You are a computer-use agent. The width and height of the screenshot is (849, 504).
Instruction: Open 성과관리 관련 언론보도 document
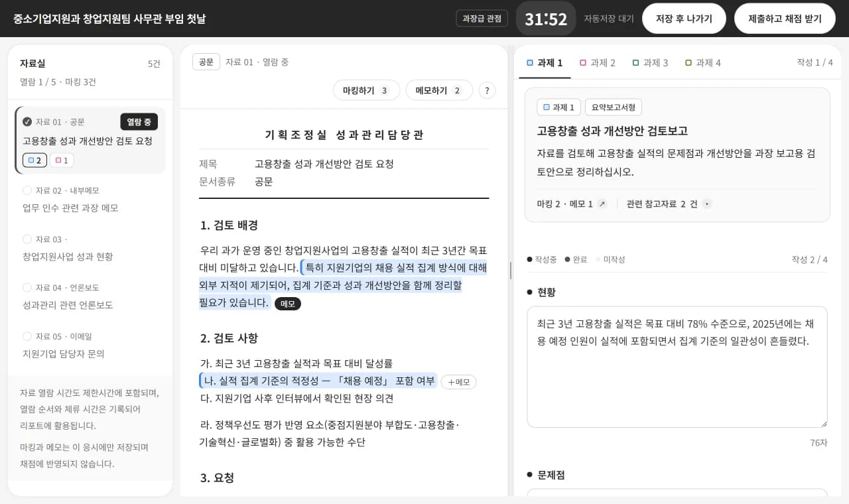(68, 305)
